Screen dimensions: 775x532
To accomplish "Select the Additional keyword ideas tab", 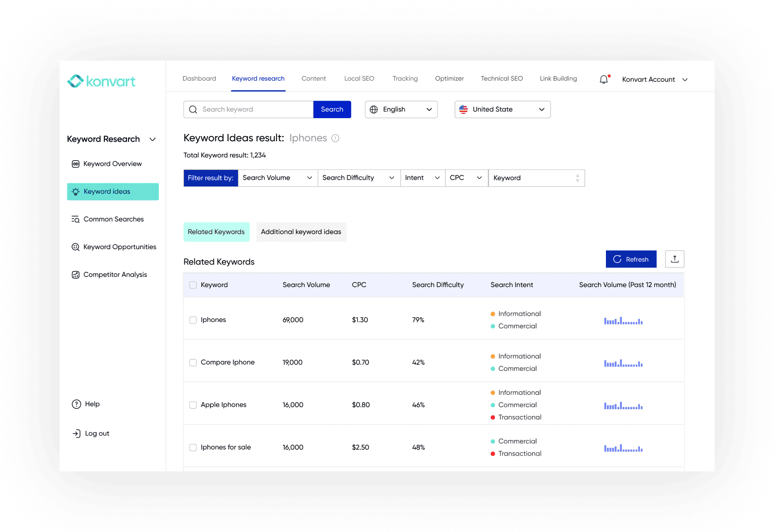I will (x=301, y=232).
